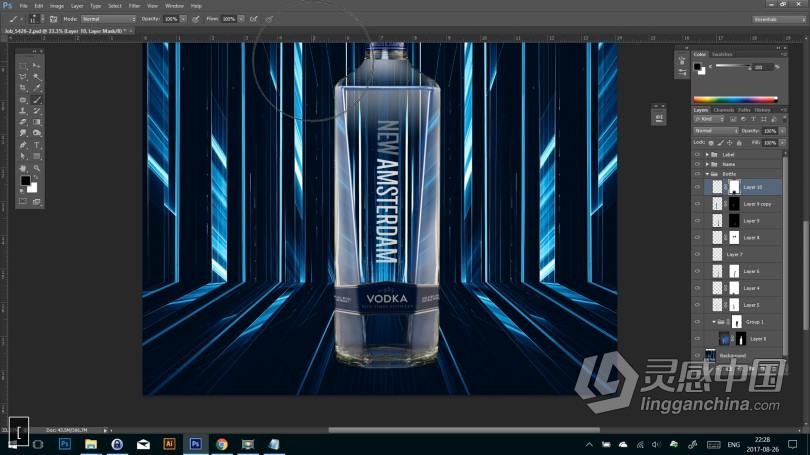Viewport: 810px width, 455px height.
Task: Filter layers by type layers icon
Action: pos(753,119)
